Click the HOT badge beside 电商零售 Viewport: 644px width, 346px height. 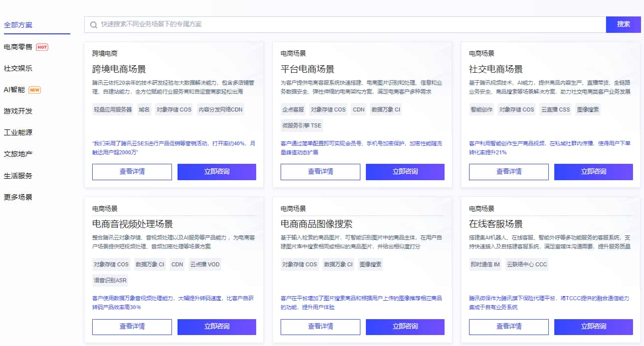(x=42, y=47)
